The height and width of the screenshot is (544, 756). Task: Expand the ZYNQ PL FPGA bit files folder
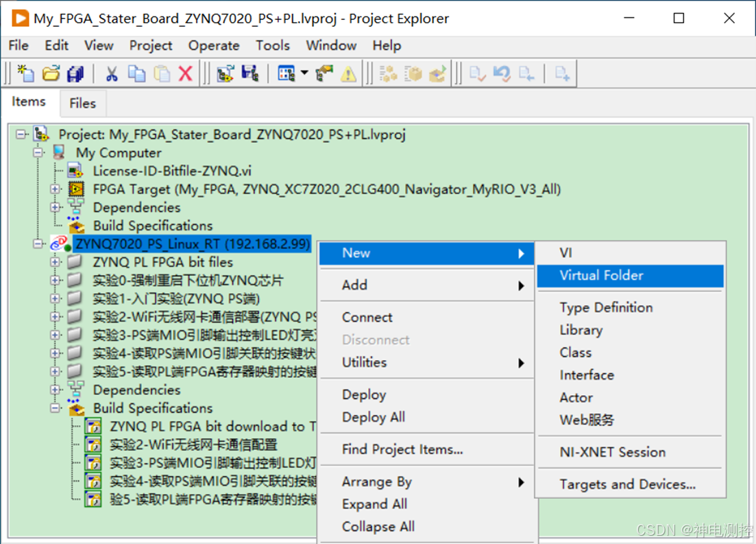56,262
